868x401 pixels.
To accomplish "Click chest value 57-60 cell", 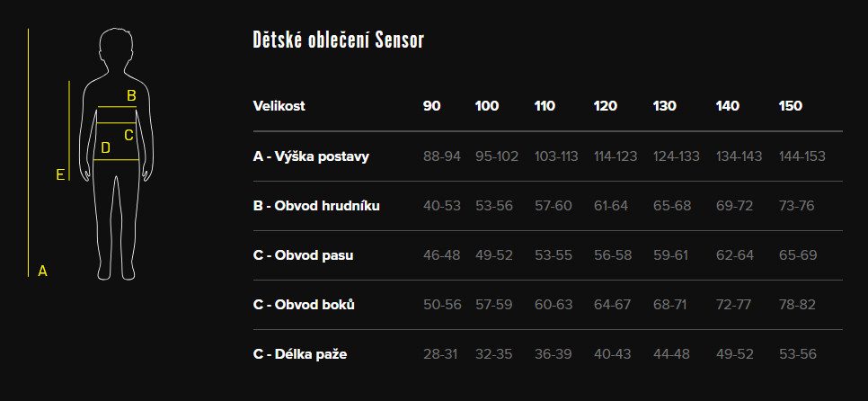I will [x=553, y=206].
